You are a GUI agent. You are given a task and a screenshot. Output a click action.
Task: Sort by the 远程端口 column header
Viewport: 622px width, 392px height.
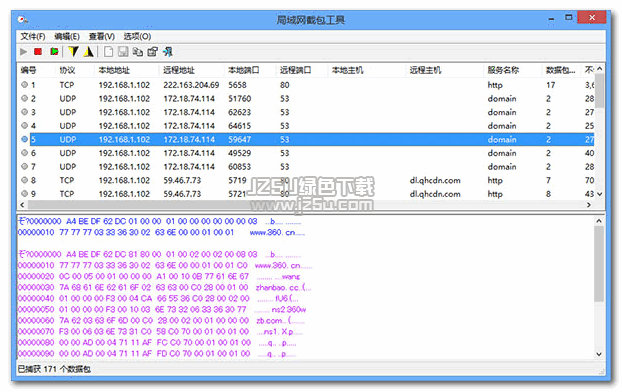(296, 70)
